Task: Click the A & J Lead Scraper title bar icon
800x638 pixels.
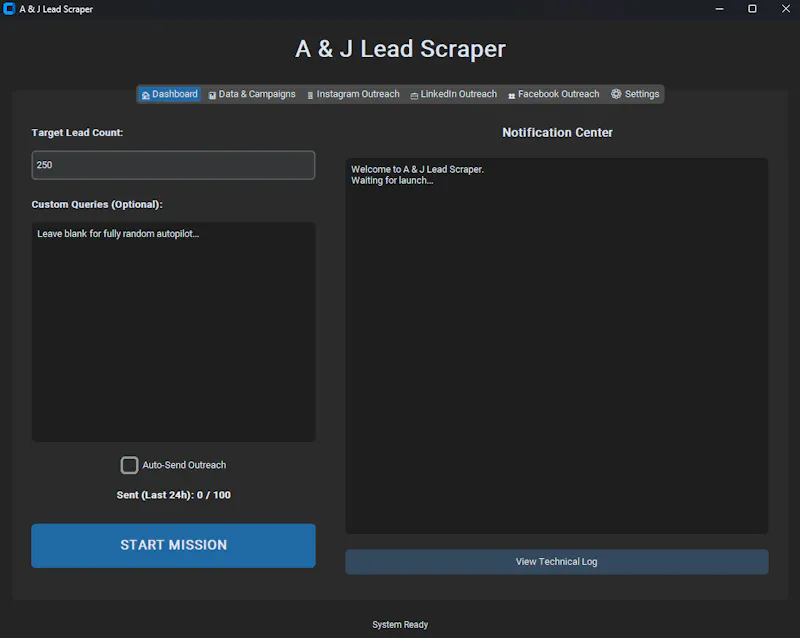Action: [x=9, y=9]
